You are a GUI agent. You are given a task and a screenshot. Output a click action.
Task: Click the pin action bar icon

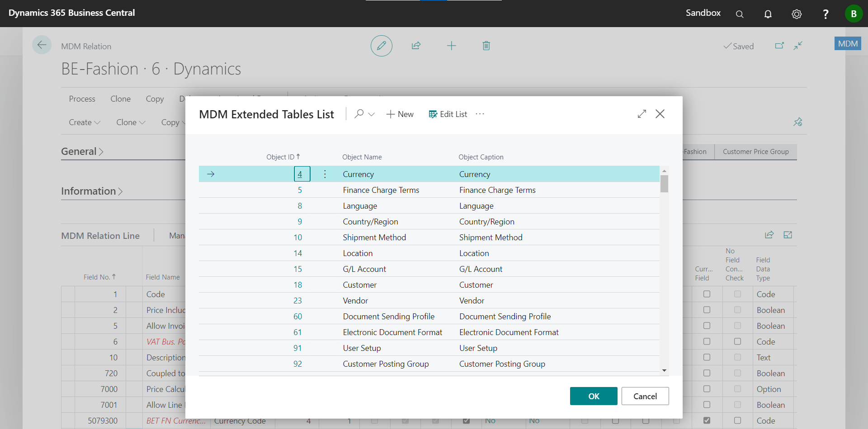(x=798, y=122)
